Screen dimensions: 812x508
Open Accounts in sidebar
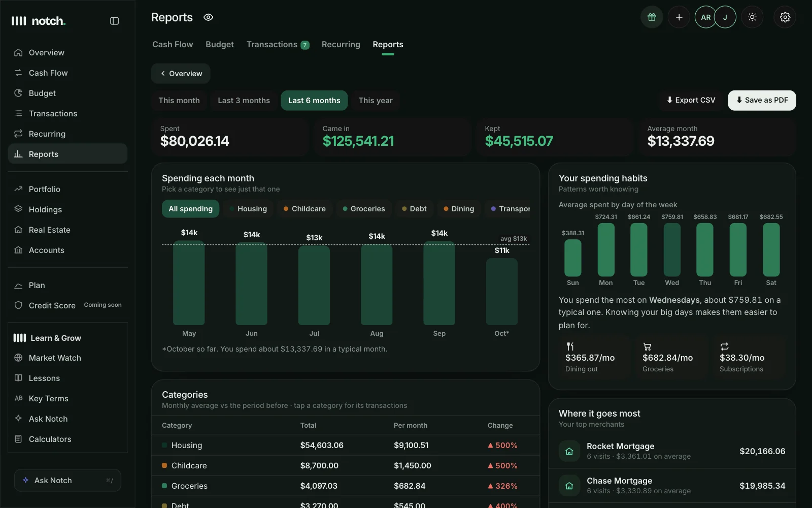point(67,250)
